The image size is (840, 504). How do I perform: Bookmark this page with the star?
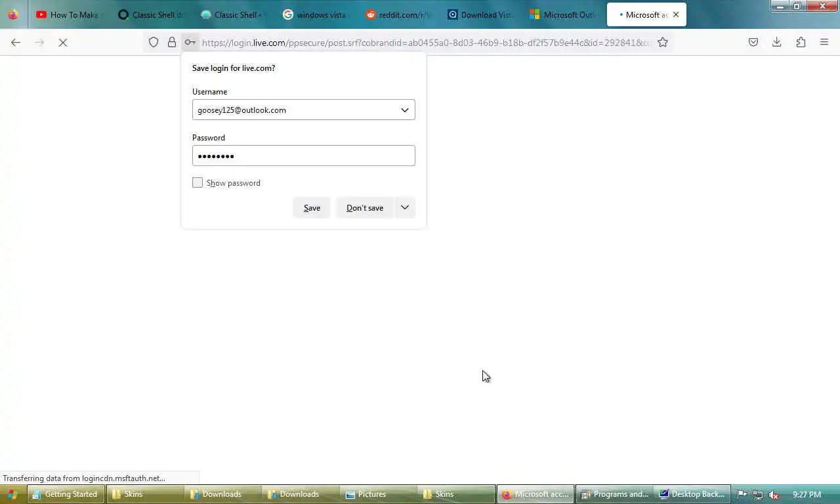(x=663, y=42)
